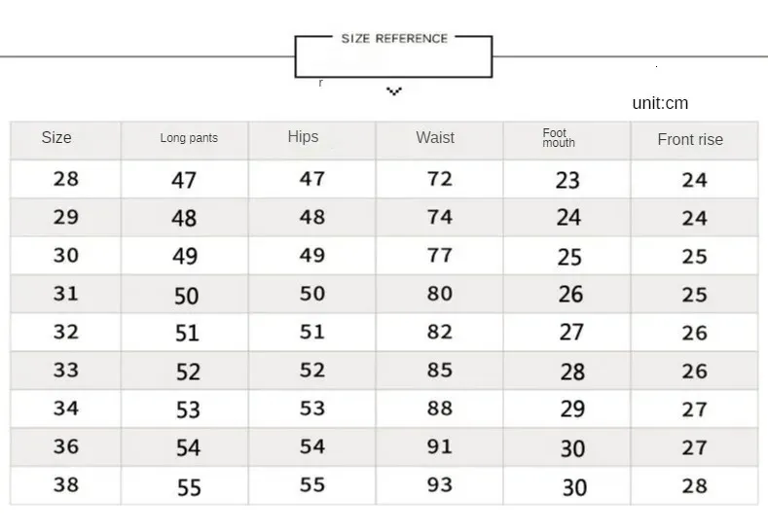Select the Size column header
The width and height of the screenshot is (768, 532).
[x=56, y=138]
